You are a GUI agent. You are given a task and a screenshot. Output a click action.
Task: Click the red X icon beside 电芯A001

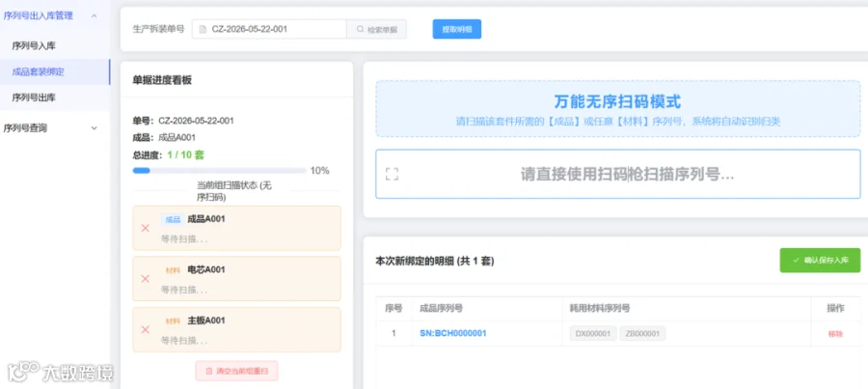pyautogui.click(x=145, y=279)
